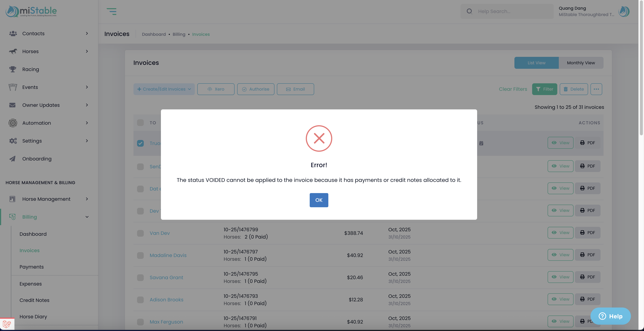644x331 pixels.
Task: Open the three-dots more options button
Action: click(x=596, y=89)
